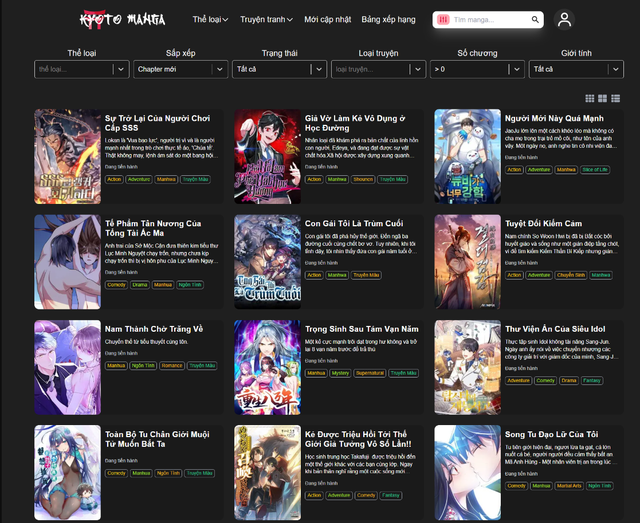Click Romance tag under Nam Thành Chờ Trăng Về
This screenshot has width=640, height=523.
[x=172, y=365]
